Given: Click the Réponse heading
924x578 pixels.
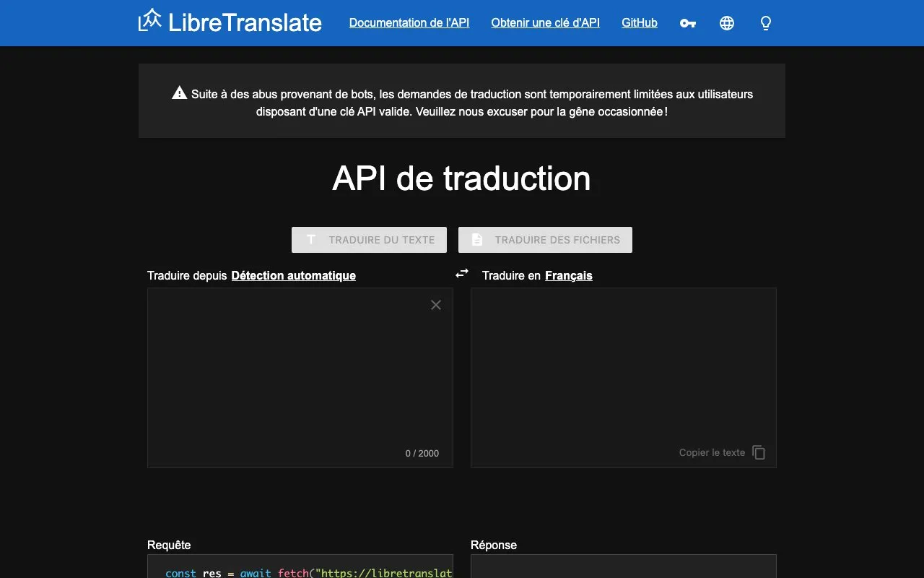Looking at the screenshot, I should pyautogui.click(x=494, y=545).
